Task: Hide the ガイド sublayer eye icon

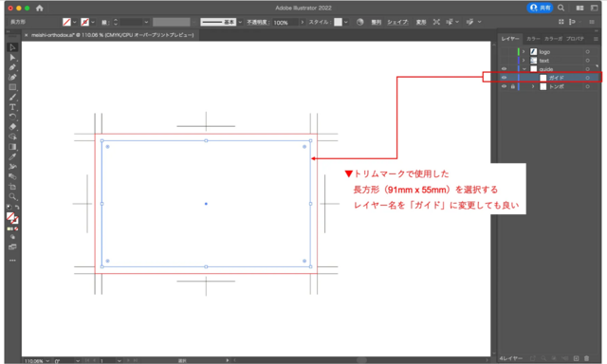Action: click(504, 78)
